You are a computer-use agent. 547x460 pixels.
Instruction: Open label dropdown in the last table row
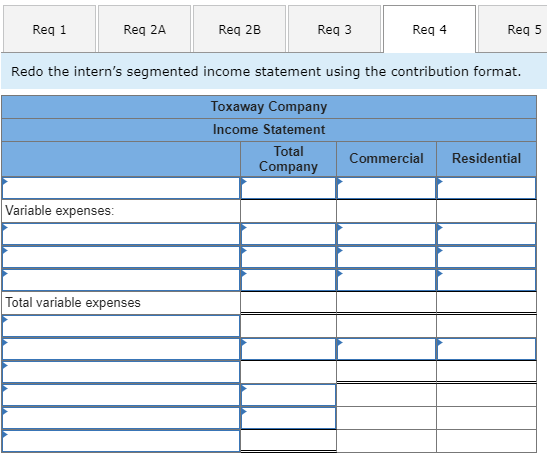click(121, 441)
